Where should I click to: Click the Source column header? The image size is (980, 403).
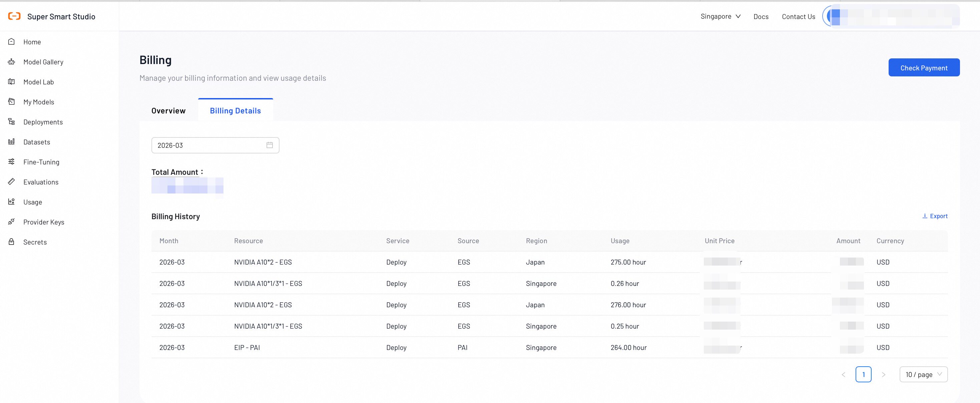[468, 241]
